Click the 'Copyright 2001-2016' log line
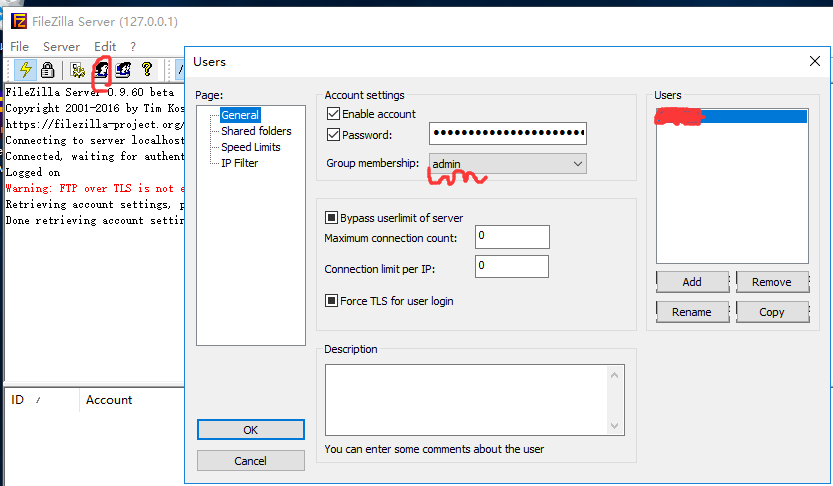 95,108
